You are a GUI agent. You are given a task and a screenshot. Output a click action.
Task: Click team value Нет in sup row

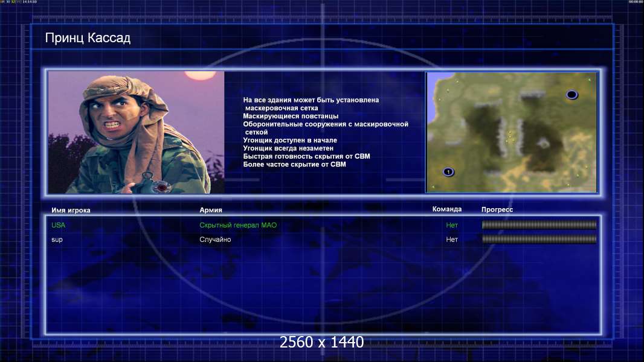tap(452, 240)
